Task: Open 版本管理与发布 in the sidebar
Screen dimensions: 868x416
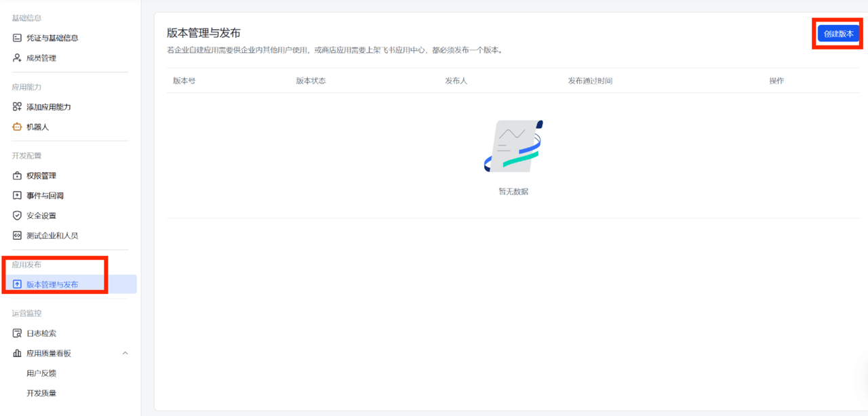Action: pos(52,285)
